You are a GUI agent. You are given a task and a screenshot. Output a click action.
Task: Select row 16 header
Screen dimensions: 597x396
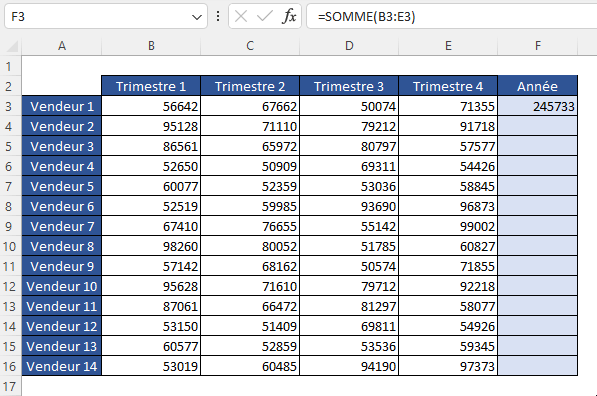9,366
